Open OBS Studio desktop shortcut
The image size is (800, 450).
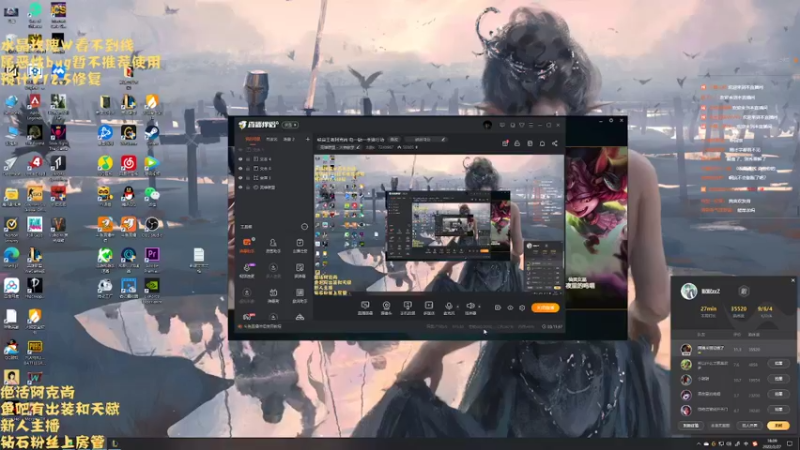152,224
